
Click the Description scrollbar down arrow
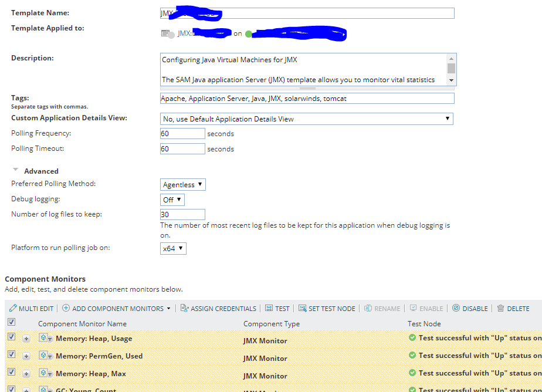(451, 80)
